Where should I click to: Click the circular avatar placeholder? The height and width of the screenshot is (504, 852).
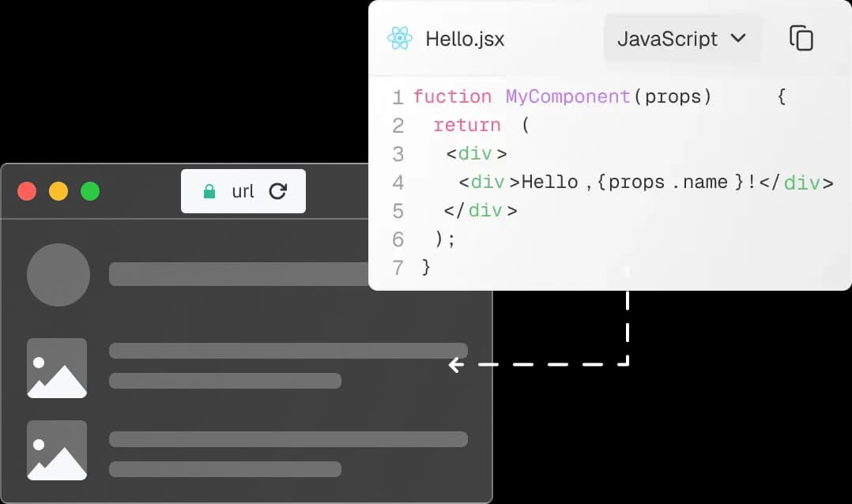click(58, 275)
